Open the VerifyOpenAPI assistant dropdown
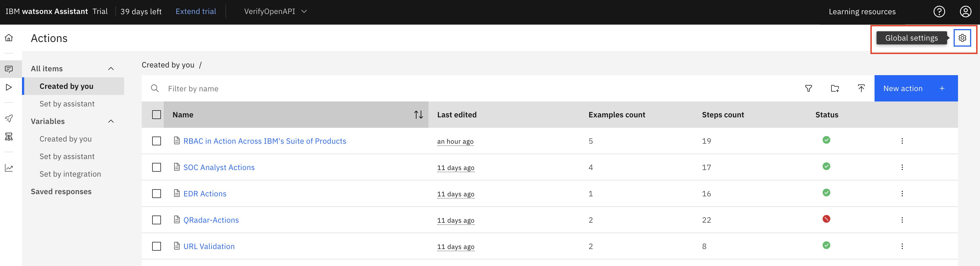The height and width of the screenshot is (266, 980). click(275, 12)
